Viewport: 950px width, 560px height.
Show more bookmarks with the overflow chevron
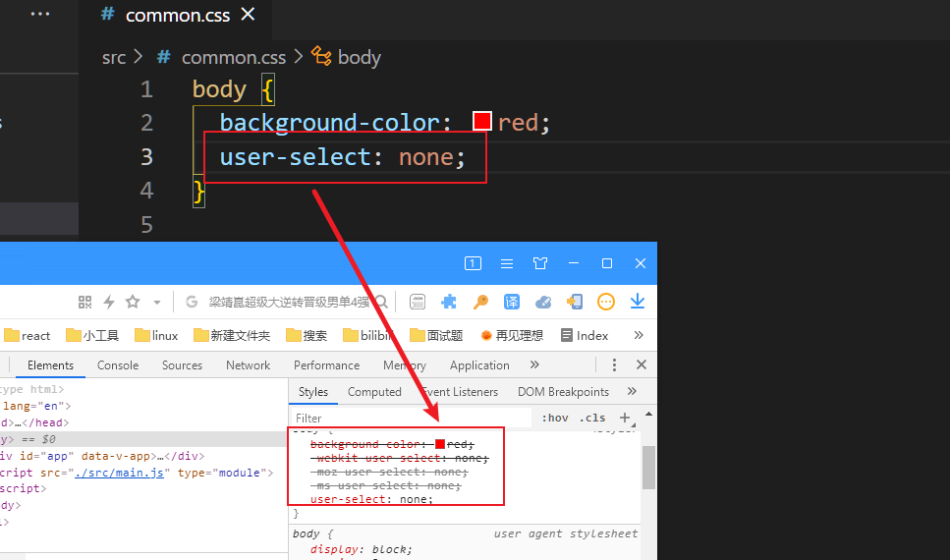(638, 335)
